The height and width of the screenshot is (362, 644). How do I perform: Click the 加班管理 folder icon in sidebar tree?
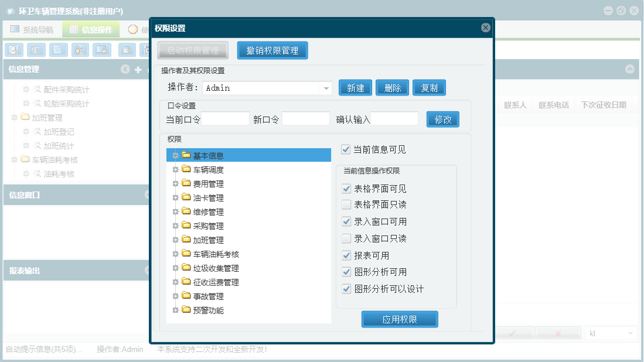25,117
